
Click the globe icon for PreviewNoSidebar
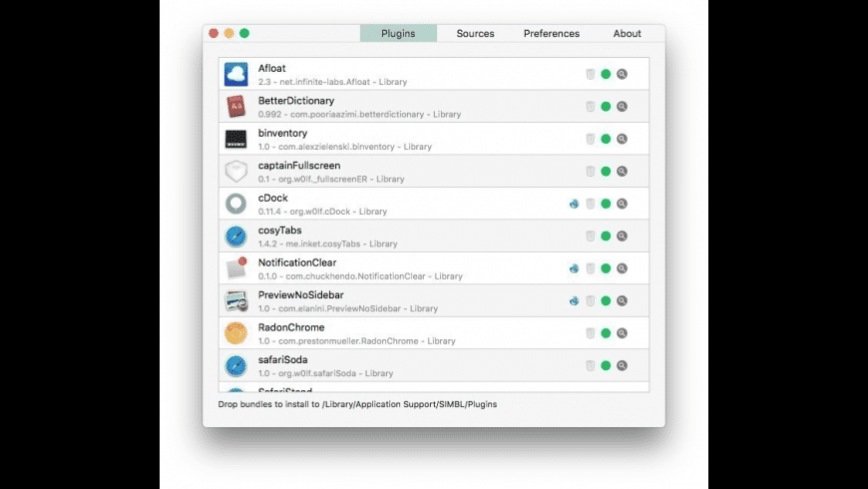click(x=574, y=300)
